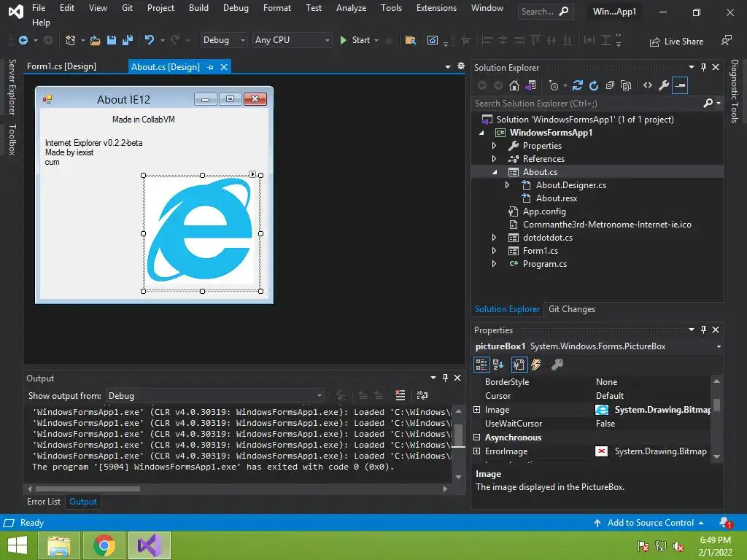Switch to the Form1.cs [Design] tab
Screen dimensions: 747x560
pos(61,66)
